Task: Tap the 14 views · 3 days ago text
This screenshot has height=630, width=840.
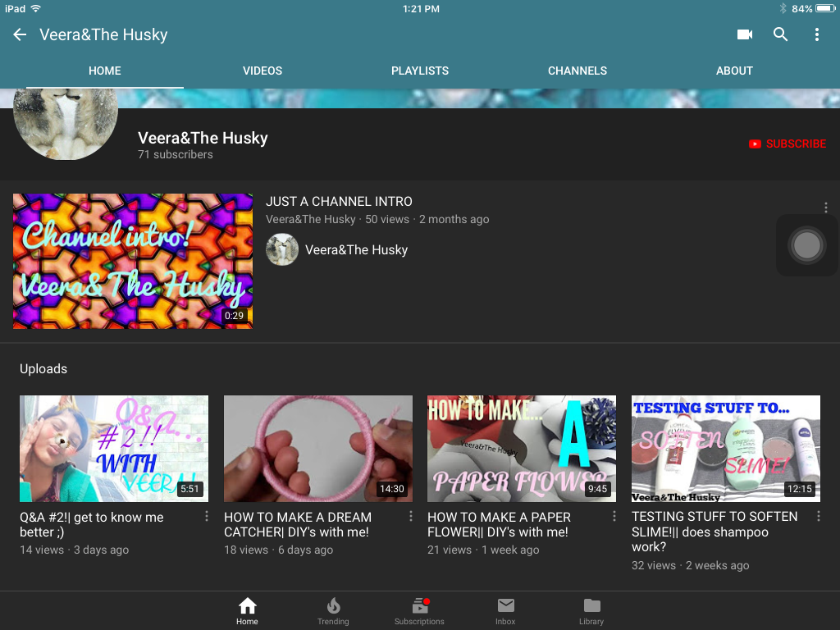Action: (x=74, y=550)
